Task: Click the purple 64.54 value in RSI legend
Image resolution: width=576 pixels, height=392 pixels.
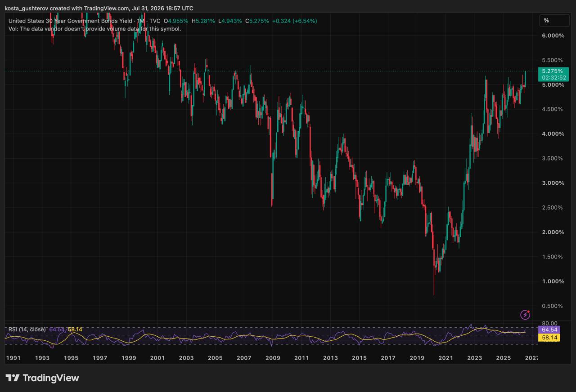Action: tap(57, 330)
